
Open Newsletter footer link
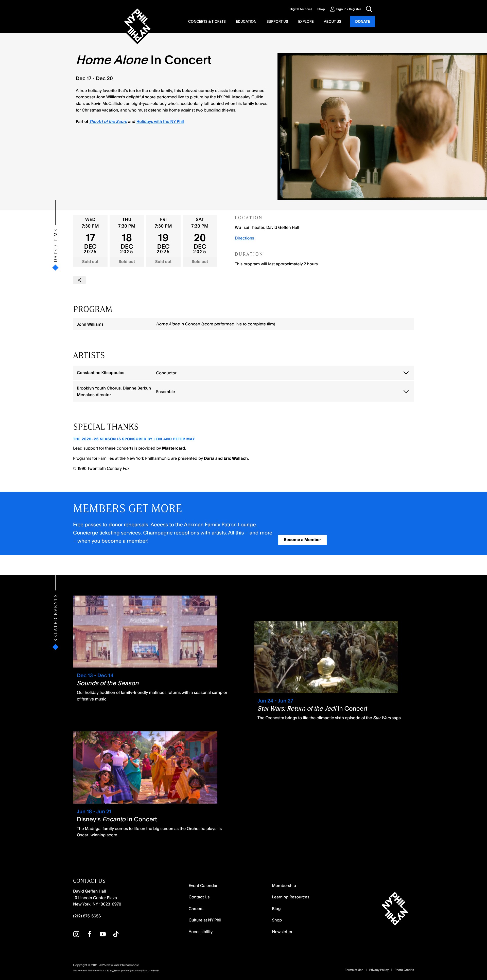pos(282,932)
